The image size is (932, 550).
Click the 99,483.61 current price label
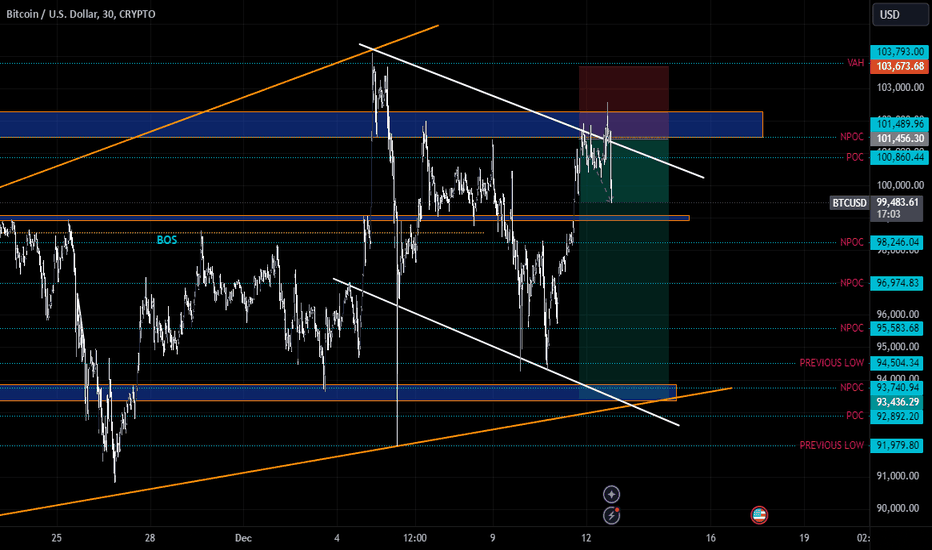897,202
